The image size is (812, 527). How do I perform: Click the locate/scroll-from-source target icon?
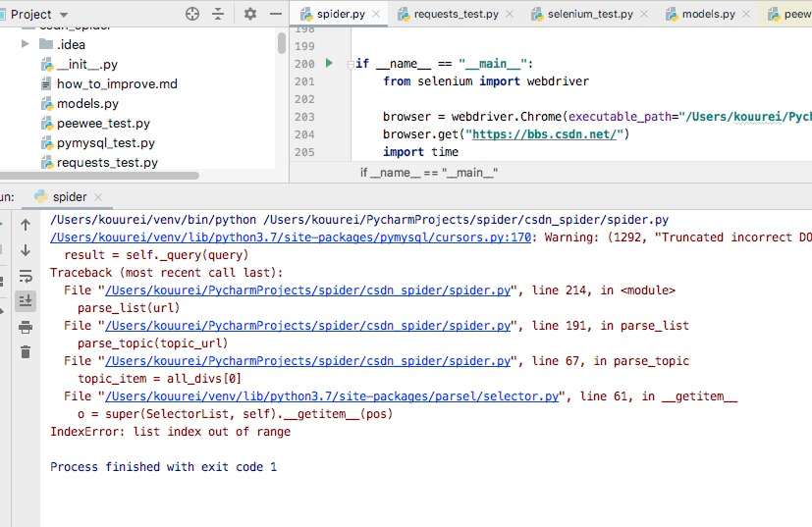[192, 14]
